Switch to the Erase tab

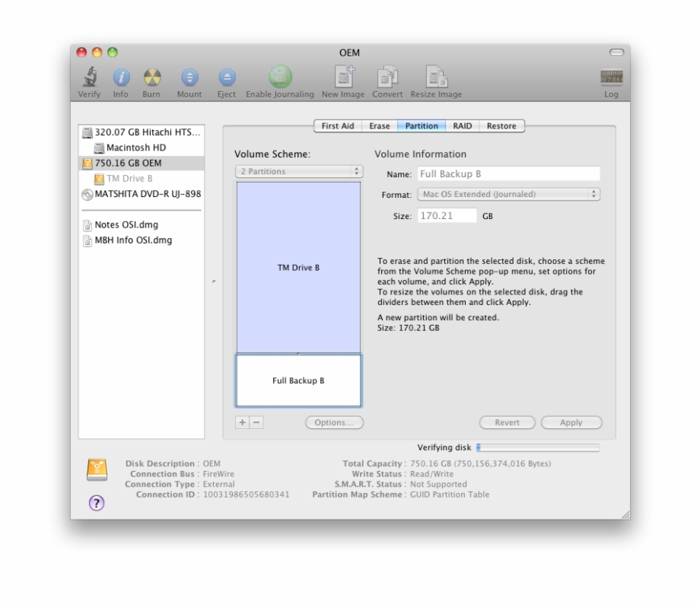[379, 126]
